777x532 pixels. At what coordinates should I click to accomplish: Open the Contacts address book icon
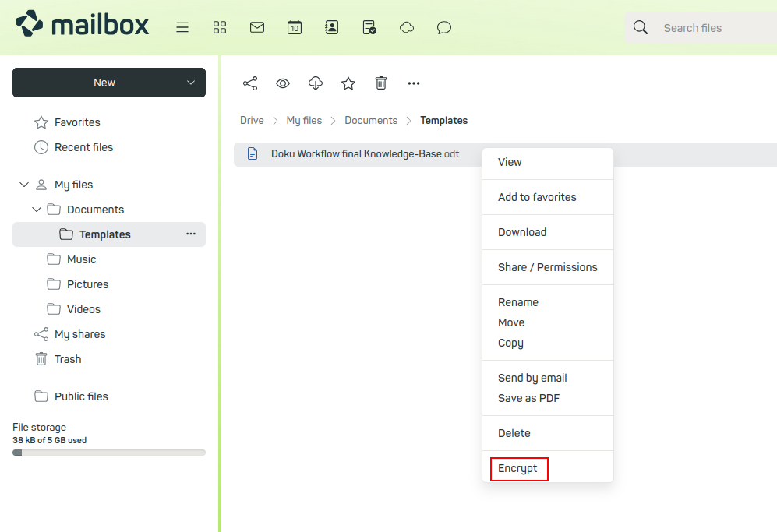[332, 27]
